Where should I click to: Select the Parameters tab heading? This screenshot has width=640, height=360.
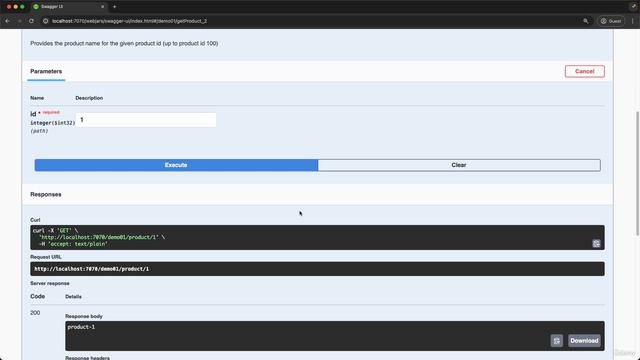point(46,71)
